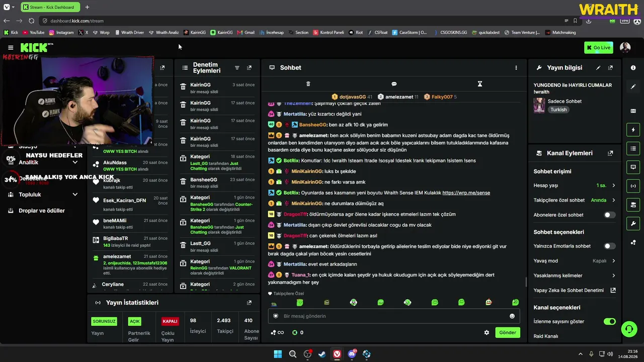Open Steam from the taskbar
The width and height of the screenshot is (644, 362).
(x=322, y=354)
